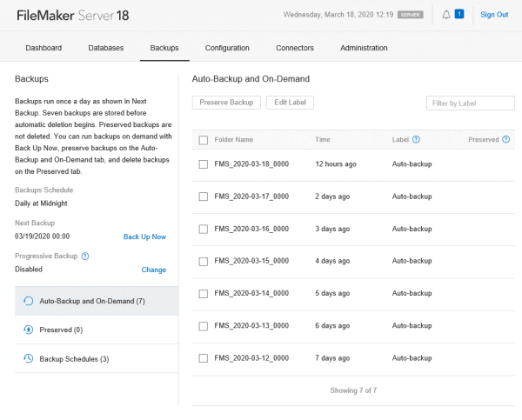Click the '7 days ago' time cell
The height and width of the screenshot is (420, 522).
pos(332,358)
